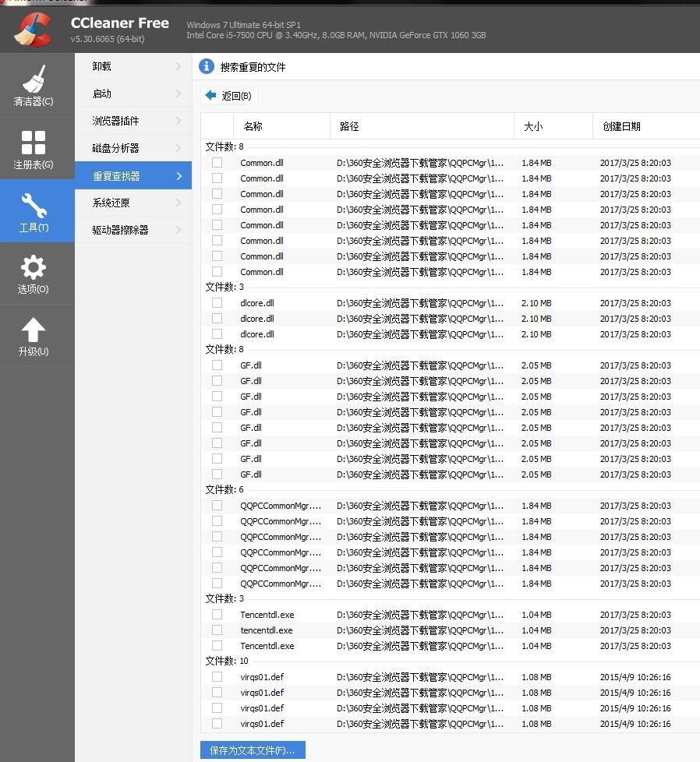700x762 pixels.
Task: Sort by 大小 column header
Action: click(x=553, y=126)
